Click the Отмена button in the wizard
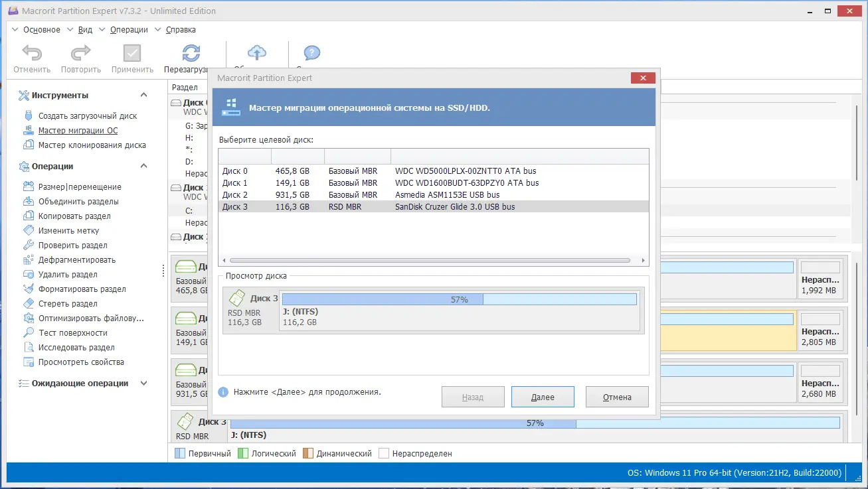The height and width of the screenshot is (489, 868). (617, 397)
